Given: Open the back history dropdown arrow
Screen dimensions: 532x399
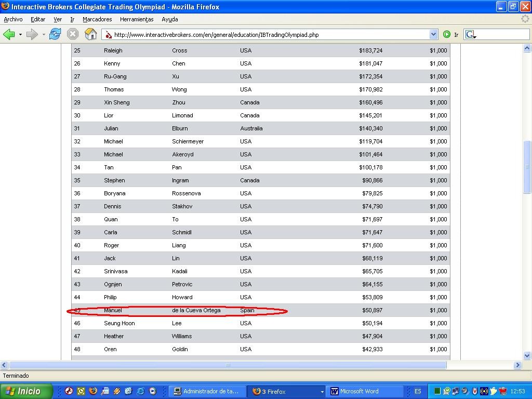Looking at the screenshot, I should point(20,35).
